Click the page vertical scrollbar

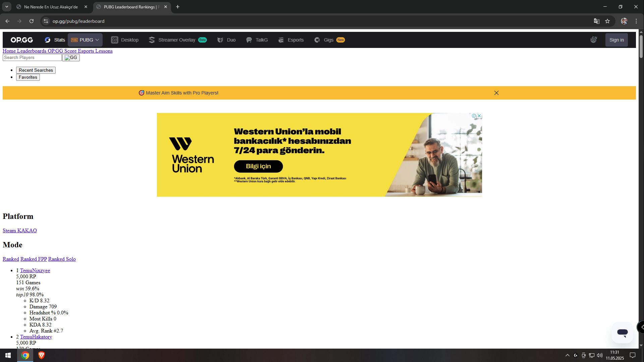point(641,46)
